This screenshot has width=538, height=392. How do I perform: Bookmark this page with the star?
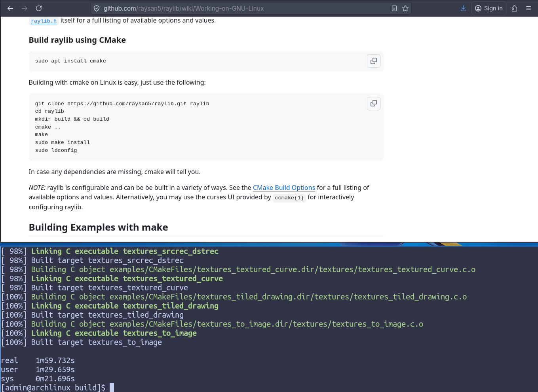coord(405,8)
